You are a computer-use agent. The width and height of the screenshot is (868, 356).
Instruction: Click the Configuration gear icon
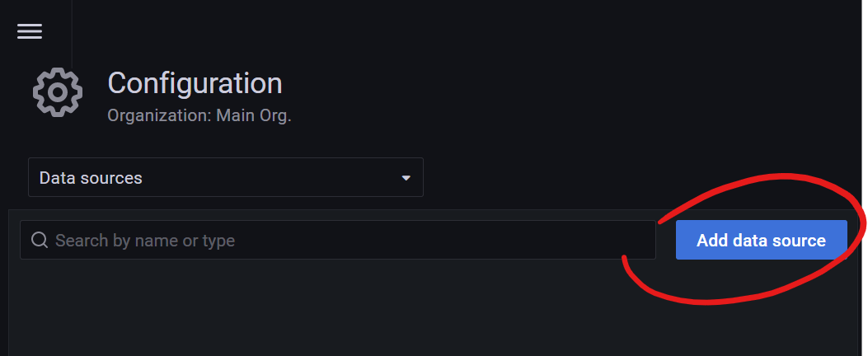pyautogui.click(x=58, y=92)
